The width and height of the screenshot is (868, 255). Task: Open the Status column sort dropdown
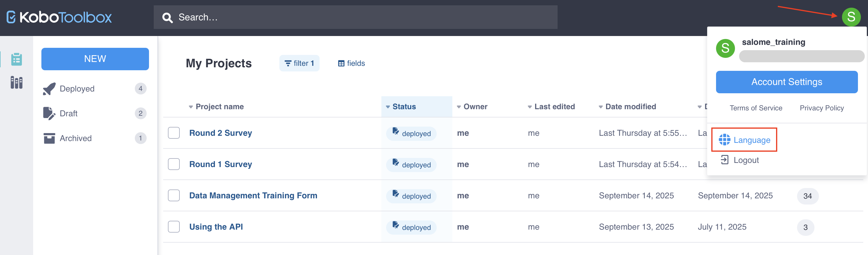[x=388, y=107]
